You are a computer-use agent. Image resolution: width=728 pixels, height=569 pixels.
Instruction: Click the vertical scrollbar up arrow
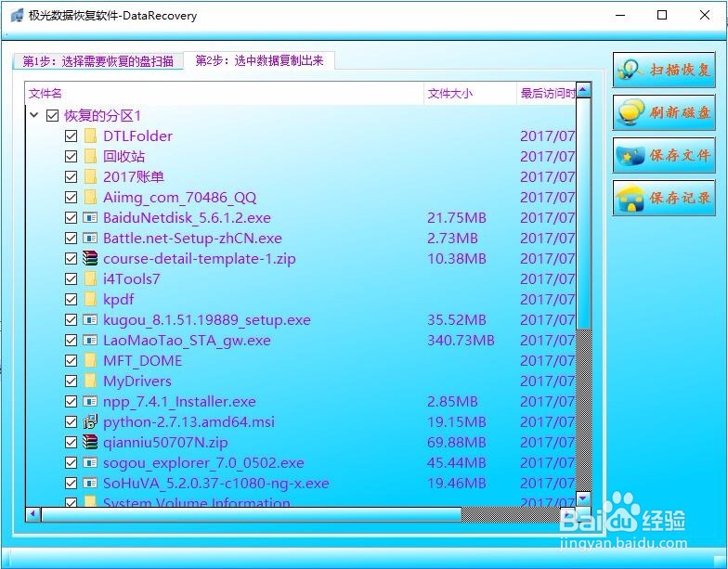[x=583, y=89]
